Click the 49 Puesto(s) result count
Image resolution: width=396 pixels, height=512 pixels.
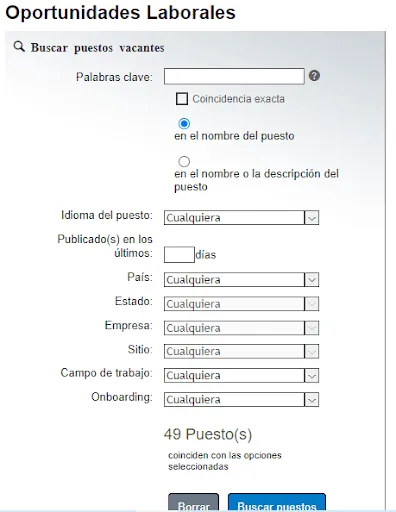(x=208, y=434)
